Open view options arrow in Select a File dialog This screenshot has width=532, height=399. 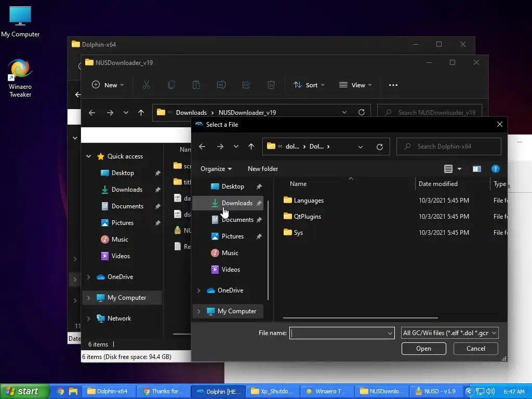click(459, 169)
